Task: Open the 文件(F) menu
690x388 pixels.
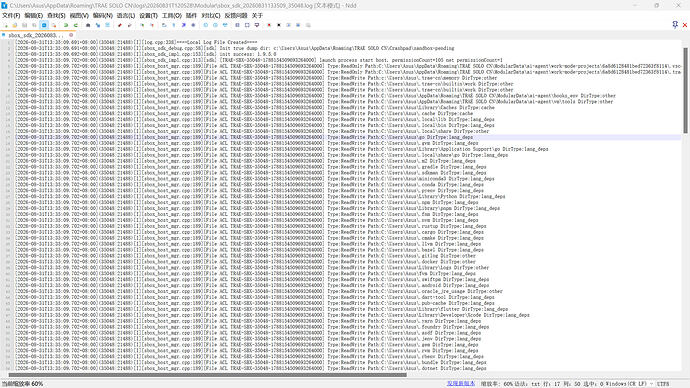Action: pos(11,15)
